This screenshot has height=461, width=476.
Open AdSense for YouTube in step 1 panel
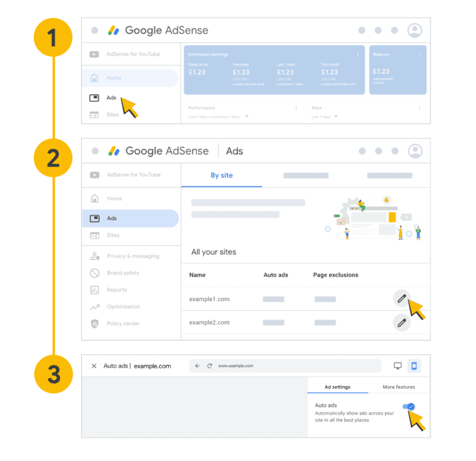pos(133,54)
